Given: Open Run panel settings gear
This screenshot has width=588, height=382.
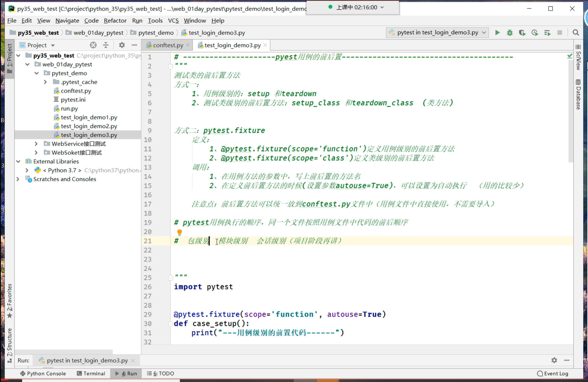Looking at the screenshot, I should (x=554, y=360).
